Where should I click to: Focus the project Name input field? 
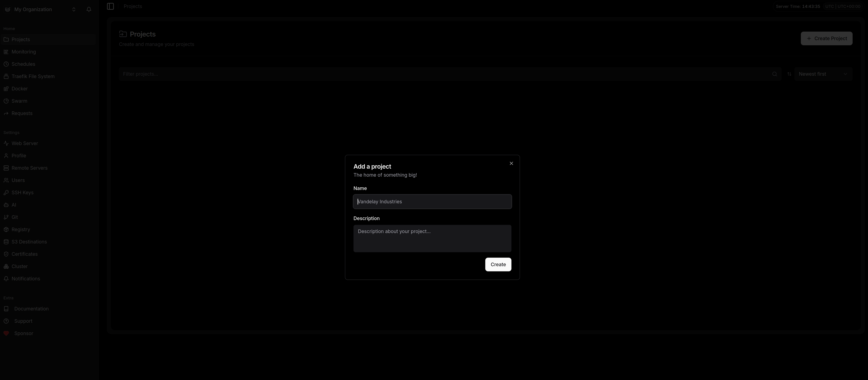pos(432,202)
